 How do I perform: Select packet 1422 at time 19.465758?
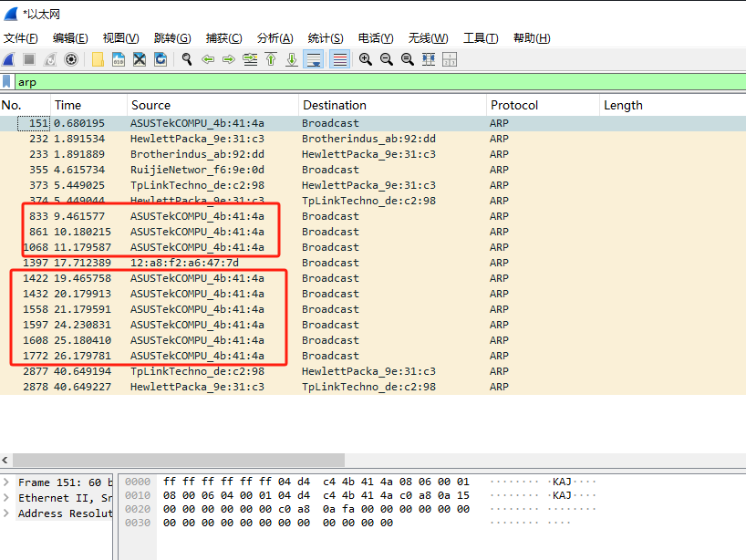point(373,278)
